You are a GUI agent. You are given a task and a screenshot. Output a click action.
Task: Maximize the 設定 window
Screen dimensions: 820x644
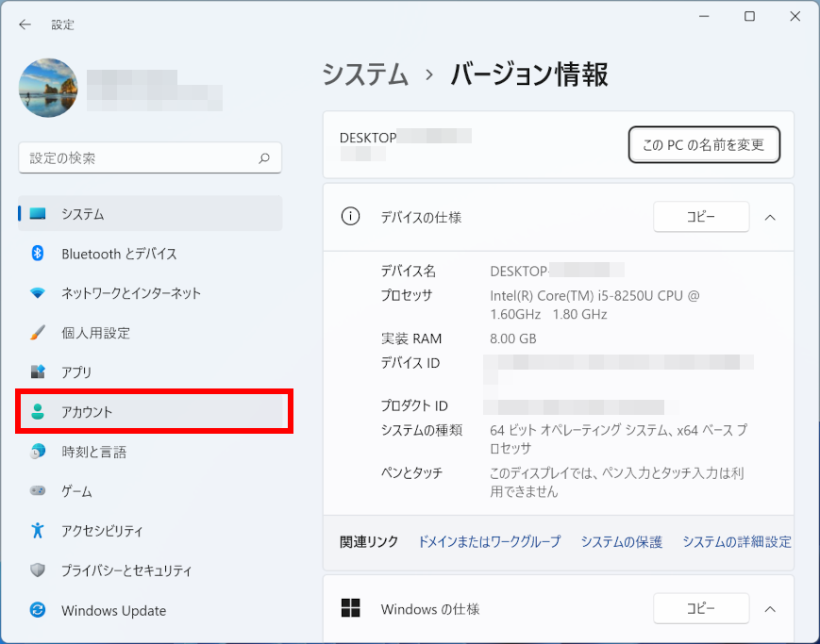[749, 17]
